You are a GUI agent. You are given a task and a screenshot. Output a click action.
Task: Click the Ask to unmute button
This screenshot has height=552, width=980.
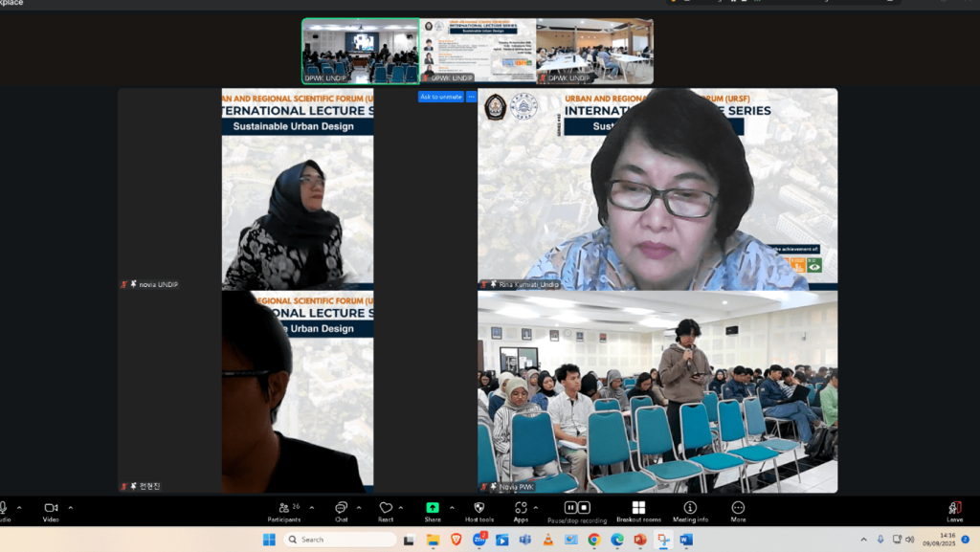pos(440,97)
